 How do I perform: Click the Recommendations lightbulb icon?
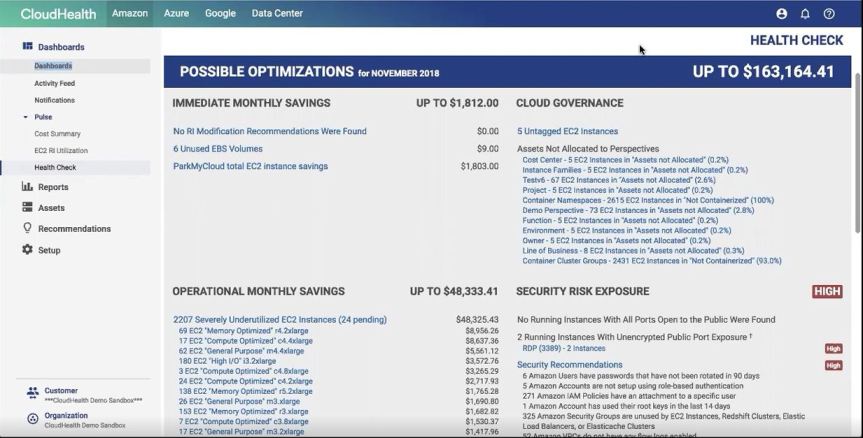click(x=28, y=229)
